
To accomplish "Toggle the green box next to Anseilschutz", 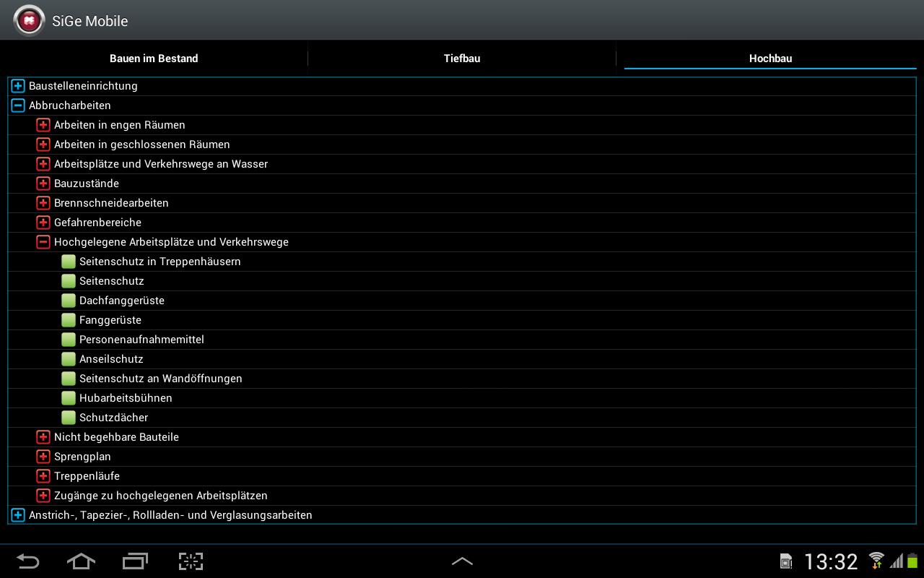I will pos(69,359).
